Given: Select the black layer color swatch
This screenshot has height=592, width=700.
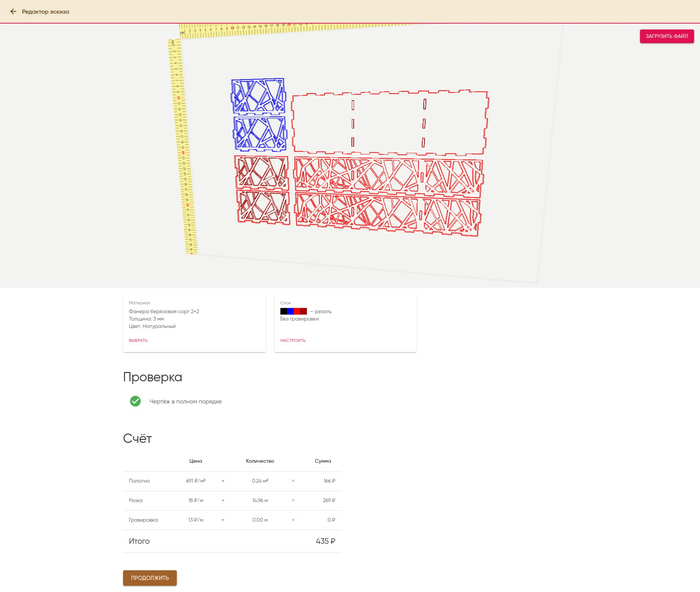Looking at the screenshot, I should [x=283, y=311].
